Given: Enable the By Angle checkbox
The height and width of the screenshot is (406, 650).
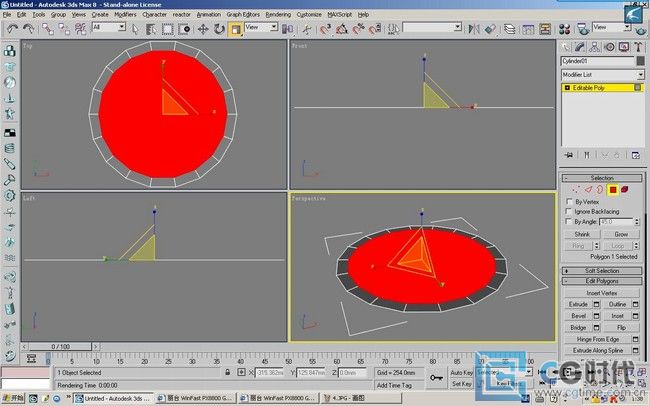Looking at the screenshot, I should [x=569, y=221].
